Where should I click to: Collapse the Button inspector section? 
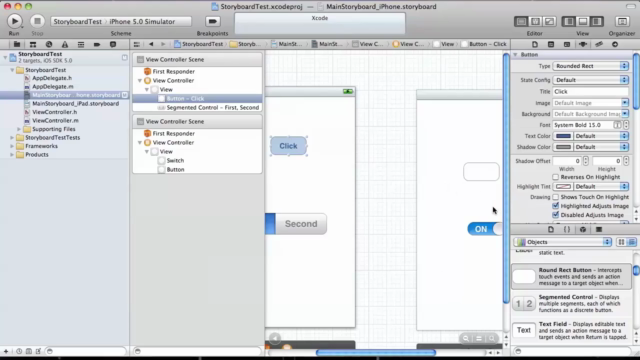[515, 55]
